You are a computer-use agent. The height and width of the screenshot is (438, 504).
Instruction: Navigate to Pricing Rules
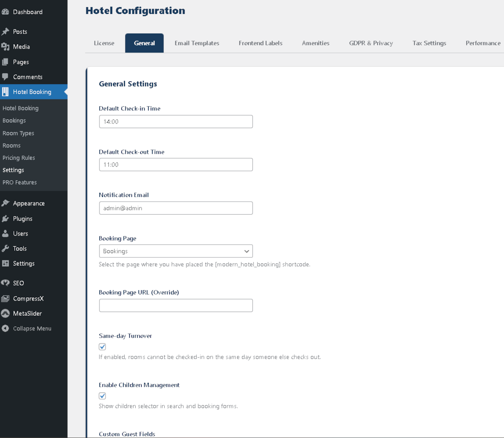(x=18, y=157)
